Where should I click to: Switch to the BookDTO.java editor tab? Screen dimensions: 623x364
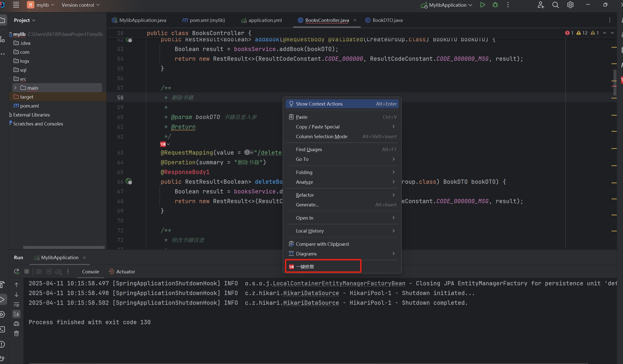pyautogui.click(x=387, y=20)
